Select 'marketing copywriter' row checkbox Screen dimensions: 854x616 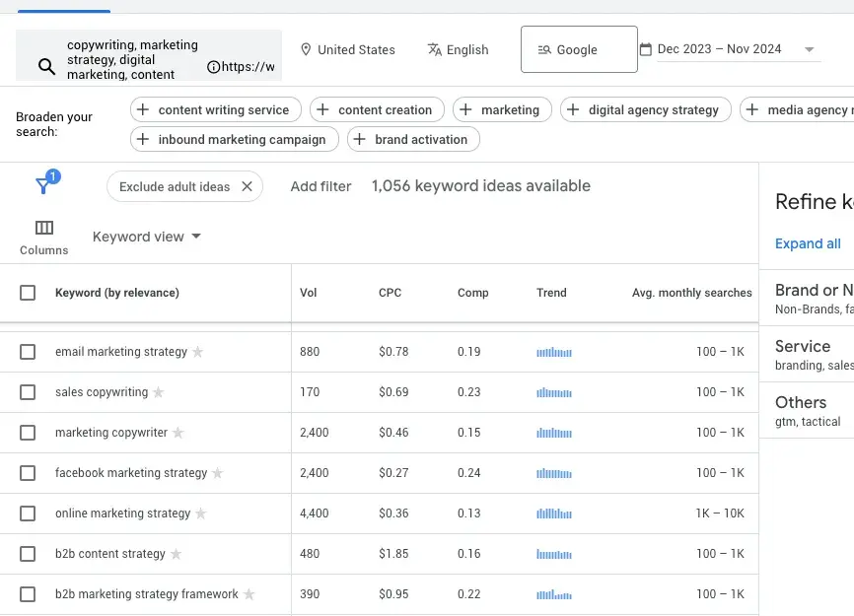[x=28, y=432]
